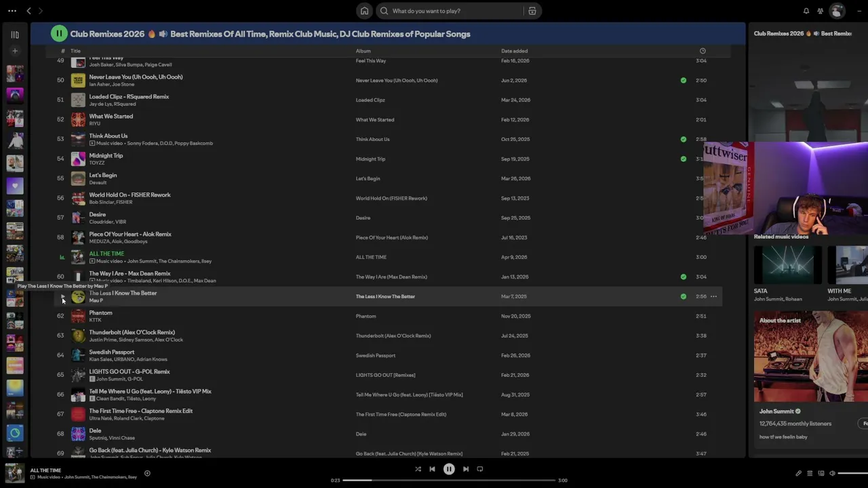Open connect to a device
The image size is (868, 488).
coord(821,473)
